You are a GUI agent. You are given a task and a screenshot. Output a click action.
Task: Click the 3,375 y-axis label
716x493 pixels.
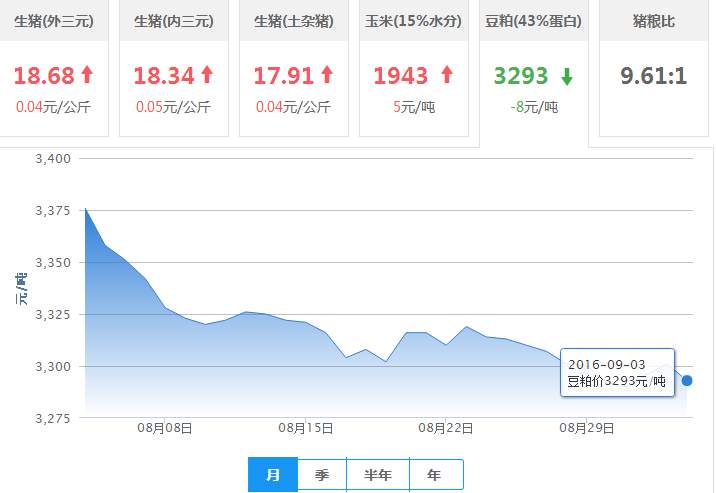coord(53,211)
